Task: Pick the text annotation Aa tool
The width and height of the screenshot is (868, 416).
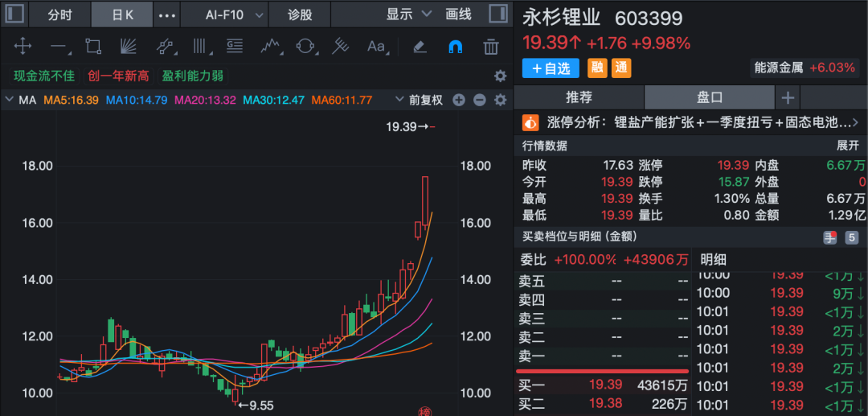Action: coord(376,47)
